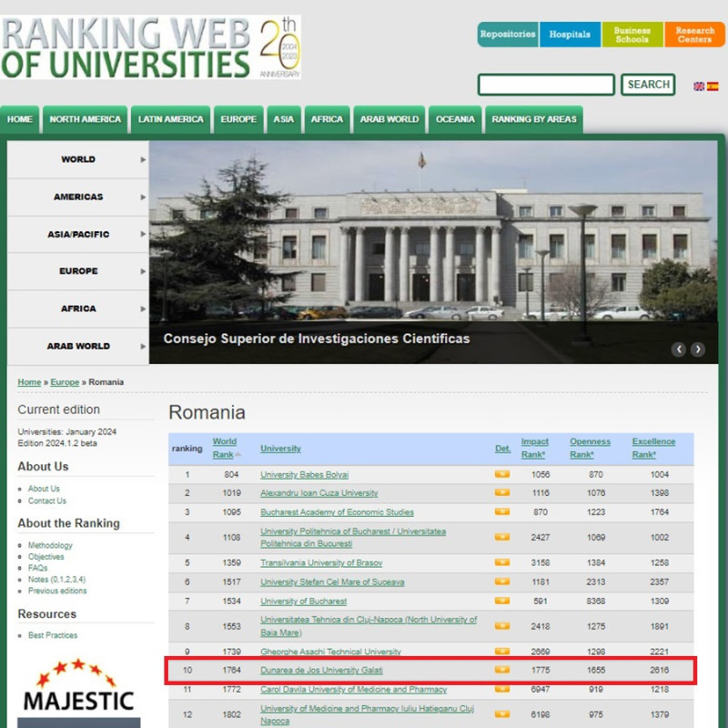
Task: Click the English language flag icon
Action: (699, 86)
